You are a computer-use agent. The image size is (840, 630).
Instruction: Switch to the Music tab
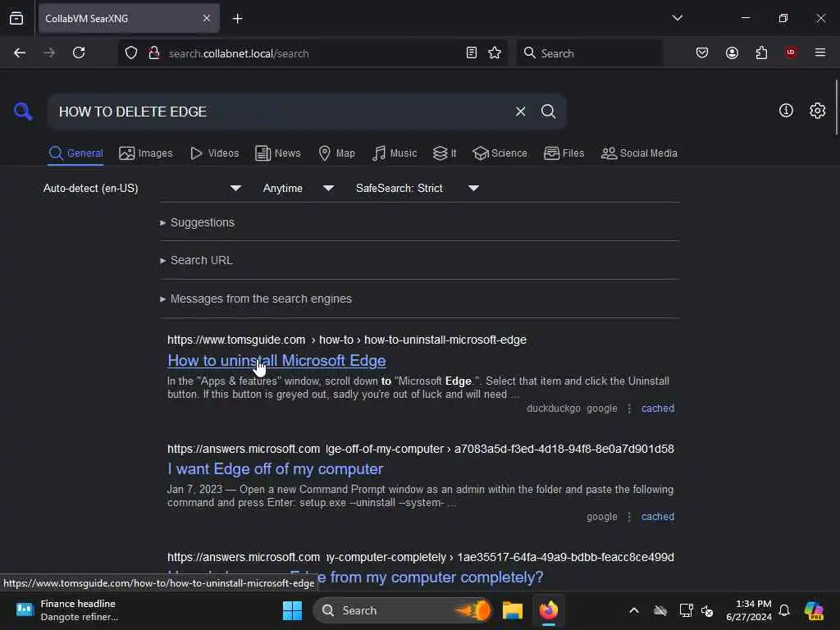pyautogui.click(x=395, y=153)
